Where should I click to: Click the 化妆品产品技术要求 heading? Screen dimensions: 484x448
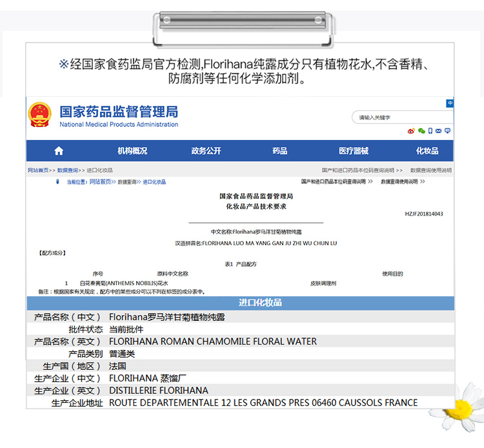[256, 206]
